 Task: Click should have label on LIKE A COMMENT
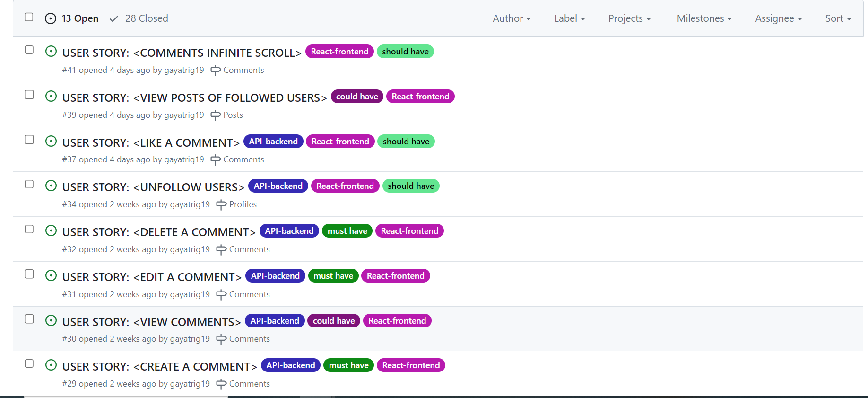406,142
